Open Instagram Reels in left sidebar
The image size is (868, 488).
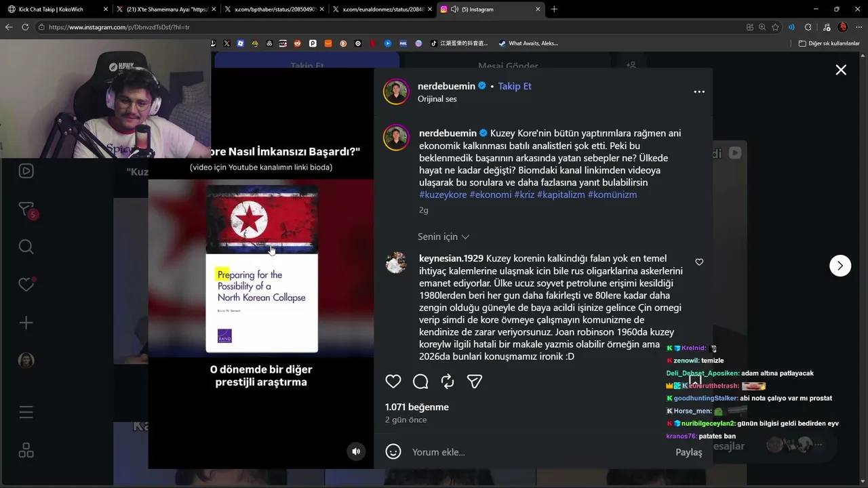26,170
